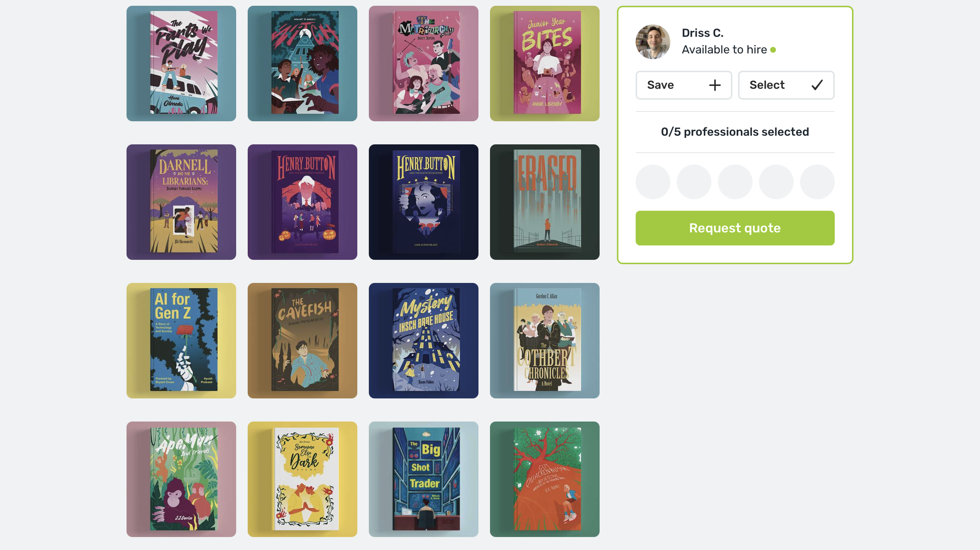Screen dimensions: 980x550
Task: Select Driss C. as a professional
Action: [786, 85]
